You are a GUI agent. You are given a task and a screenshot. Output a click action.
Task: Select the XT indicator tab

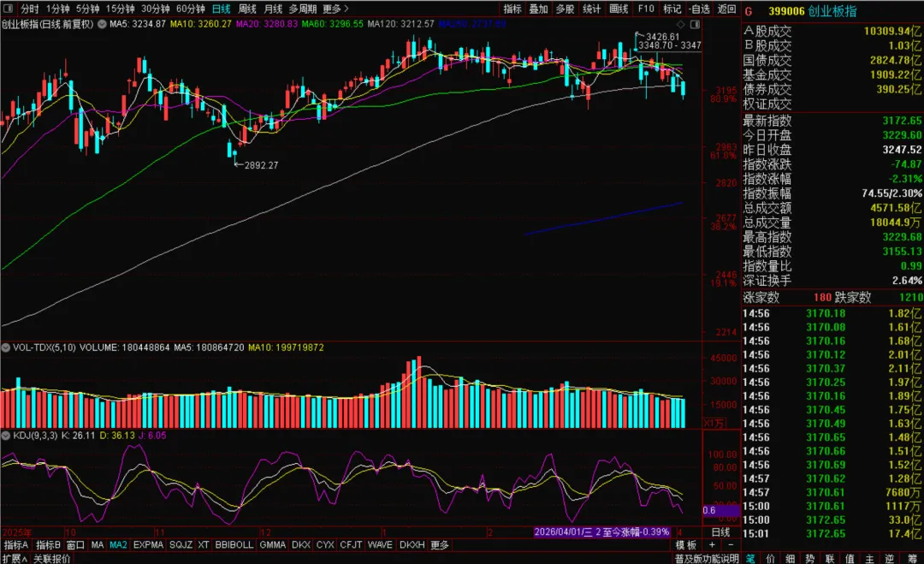204,545
